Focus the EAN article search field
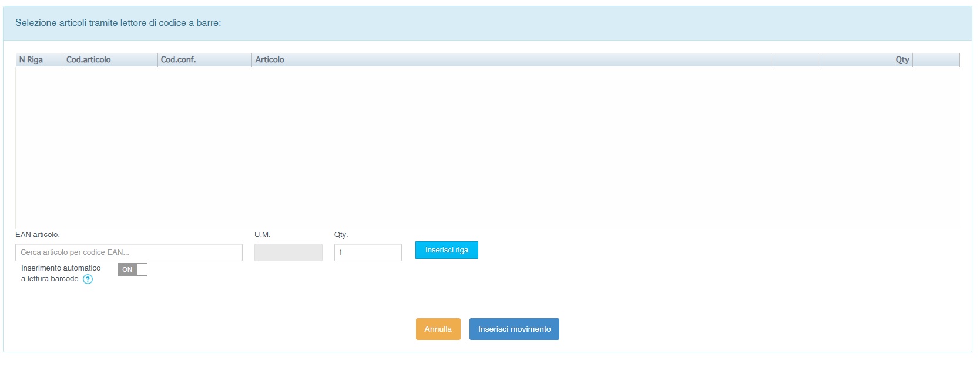 click(x=129, y=252)
